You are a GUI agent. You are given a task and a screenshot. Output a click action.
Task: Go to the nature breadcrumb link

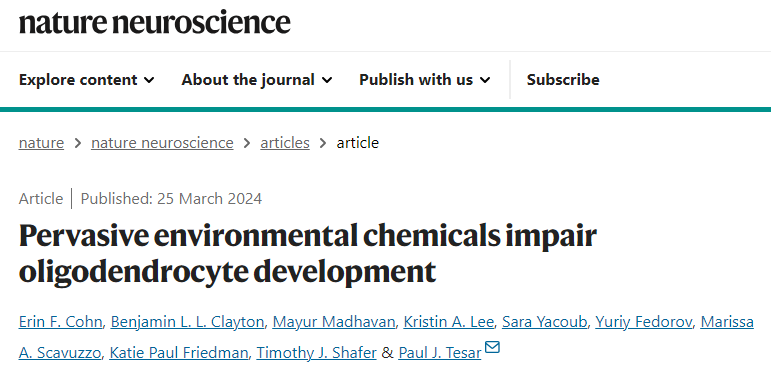point(41,143)
